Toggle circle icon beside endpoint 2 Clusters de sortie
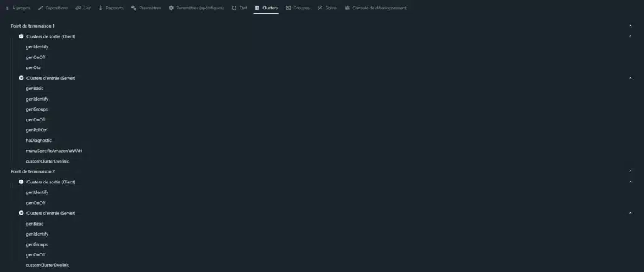644x272 pixels. tap(21, 182)
